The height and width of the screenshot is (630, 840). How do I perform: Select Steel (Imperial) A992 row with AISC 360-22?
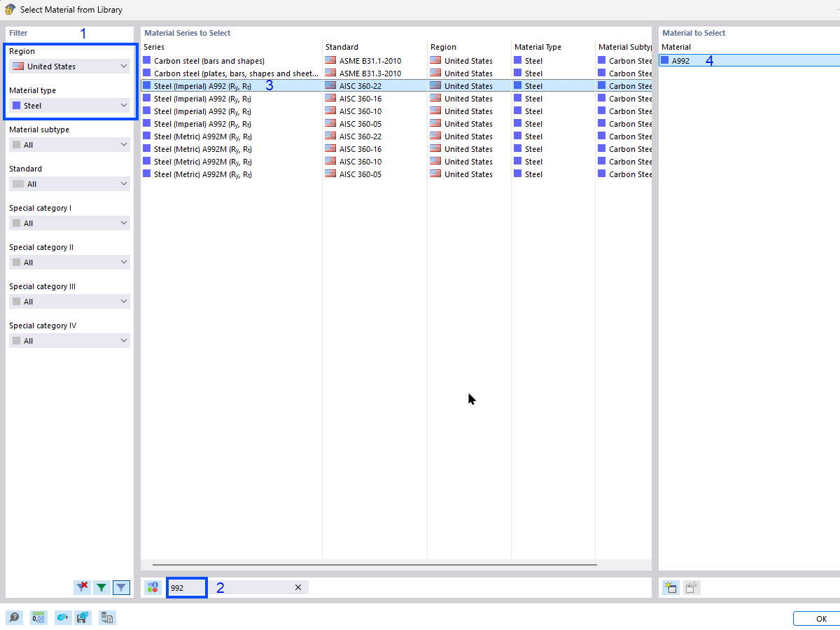pos(396,86)
